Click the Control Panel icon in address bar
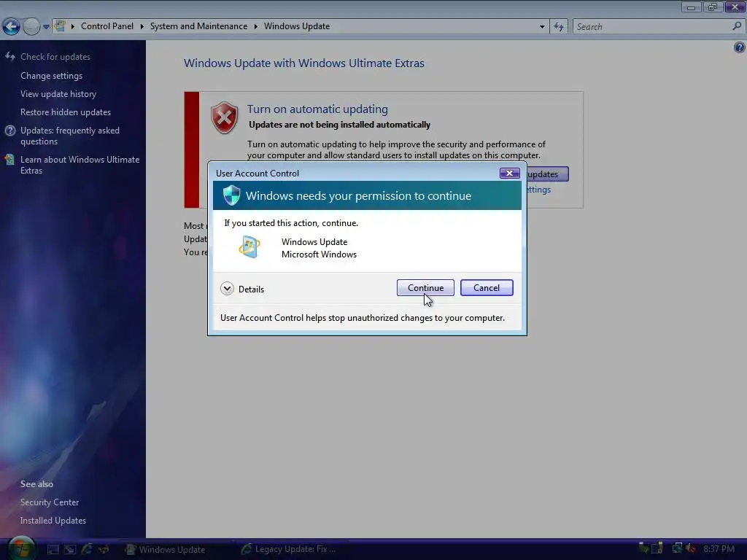 coord(60,26)
